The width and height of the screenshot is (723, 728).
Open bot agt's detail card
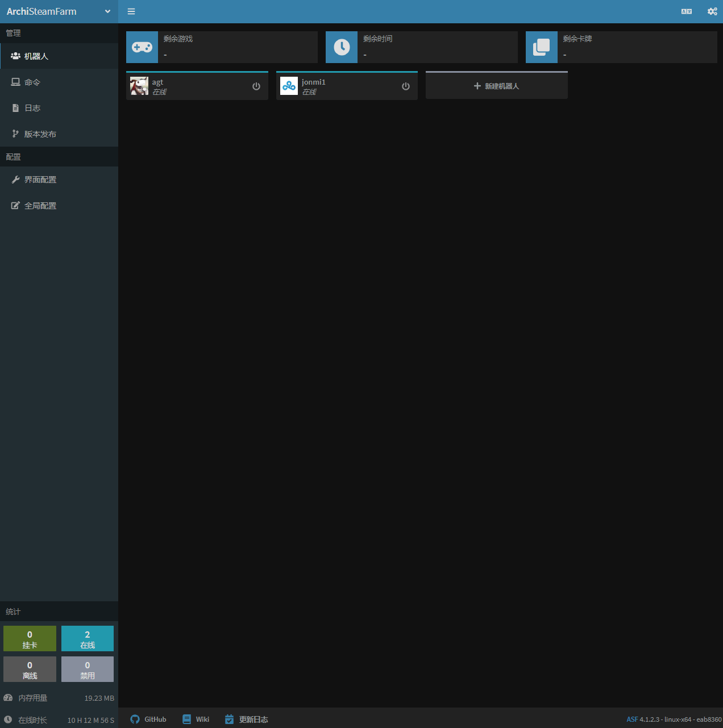188,85
